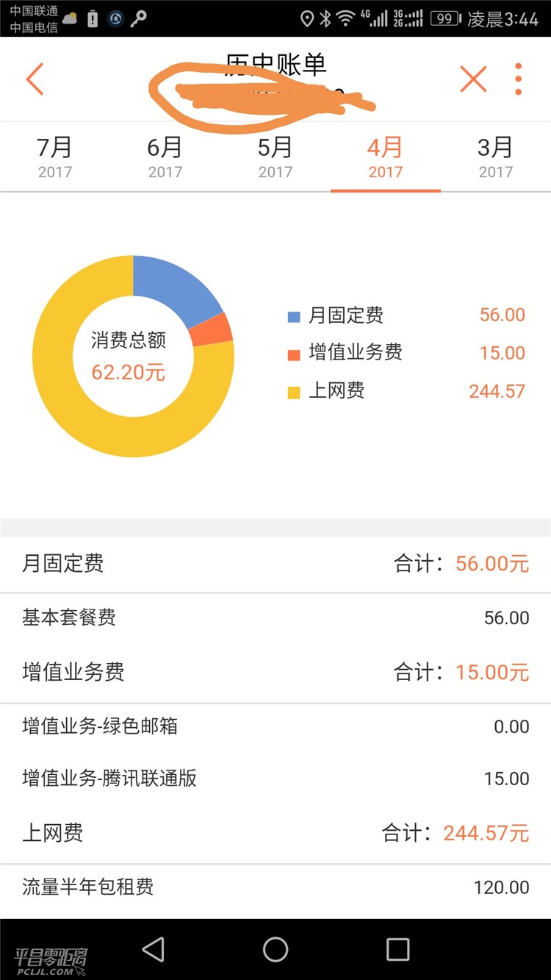Tap the Android back navigation triangle
The image size is (551, 980).
153,949
